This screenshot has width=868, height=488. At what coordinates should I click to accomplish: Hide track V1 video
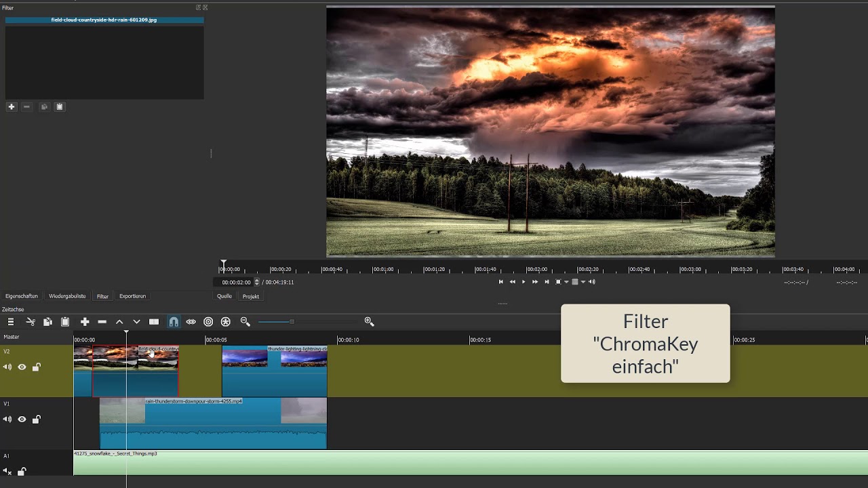point(22,420)
